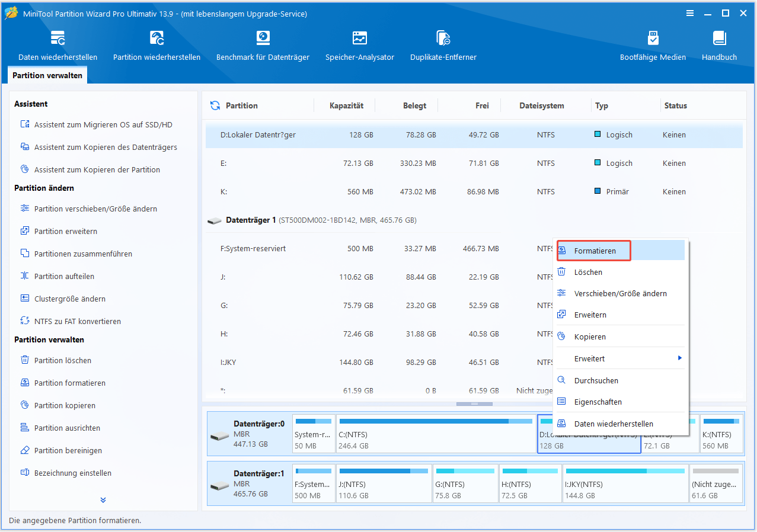Open Bootfähige Medien creator
This screenshot has width=757, height=532.
coord(653,46)
